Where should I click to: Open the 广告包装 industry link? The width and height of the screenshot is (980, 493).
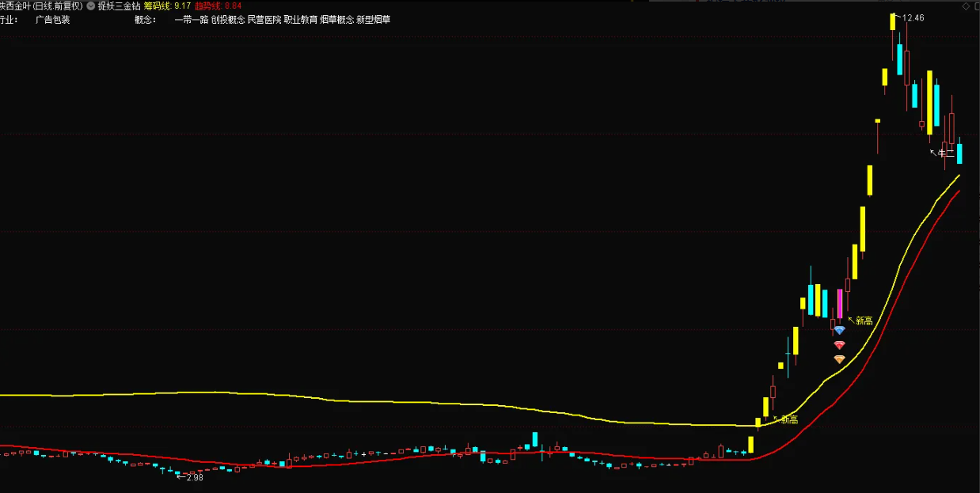(x=53, y=20)
